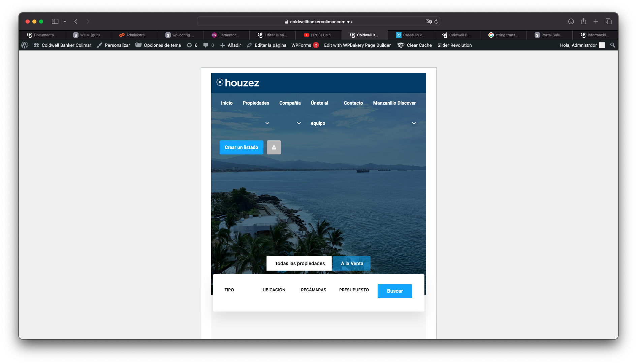Click the gray user profile icon button
This screenshot has height=364, width=637.
tap(274, 147)
